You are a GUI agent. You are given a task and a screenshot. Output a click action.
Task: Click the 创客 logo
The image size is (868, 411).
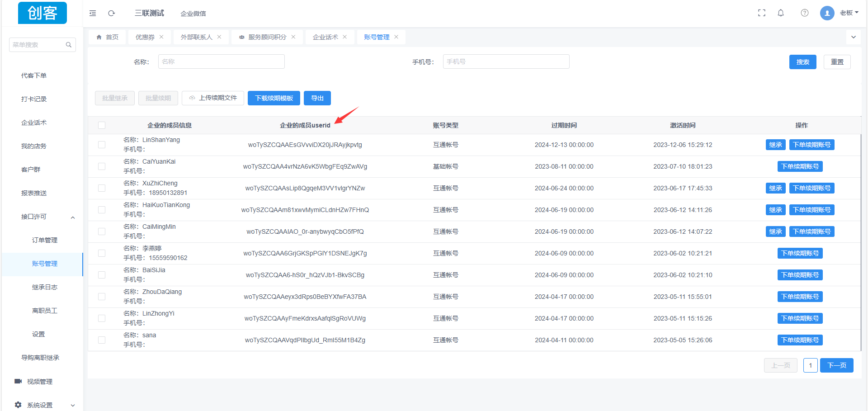click(42, 13)
